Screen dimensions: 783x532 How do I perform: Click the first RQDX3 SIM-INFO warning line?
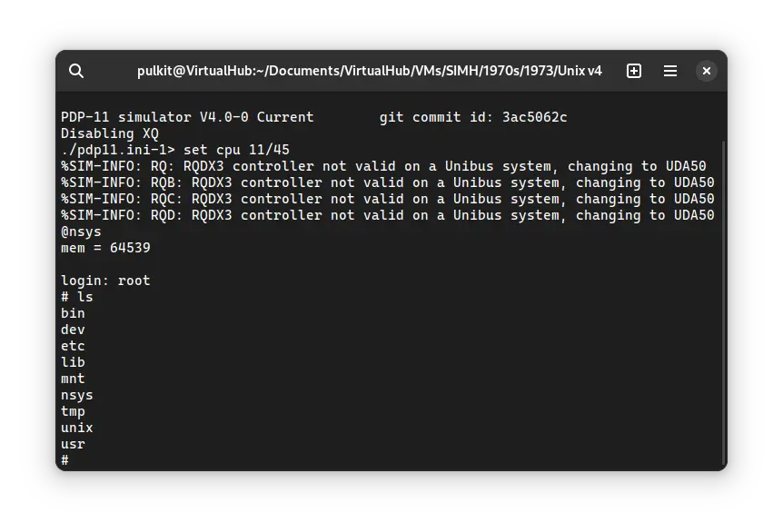(391, 165)
